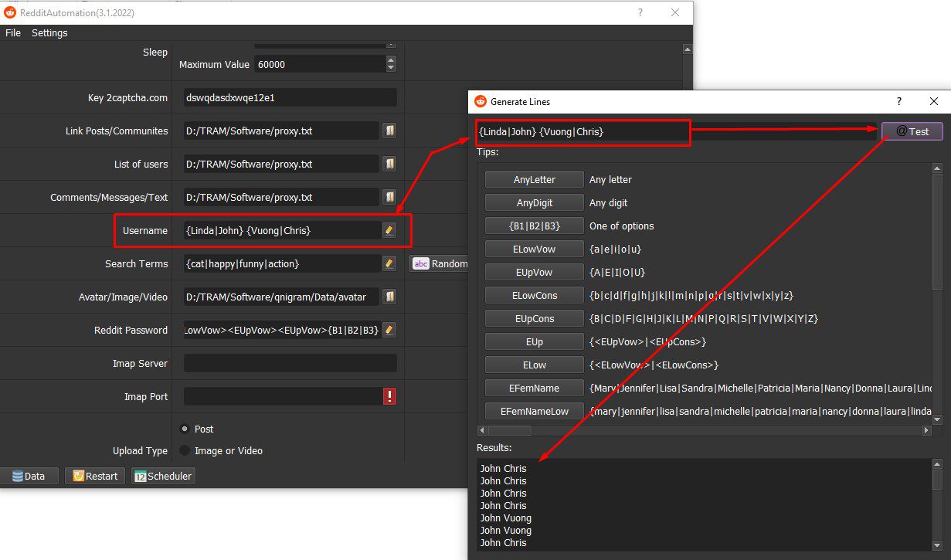Click the Link Posts/Communites path field
The height and width of the screenshot is (560, 951).
281,131
